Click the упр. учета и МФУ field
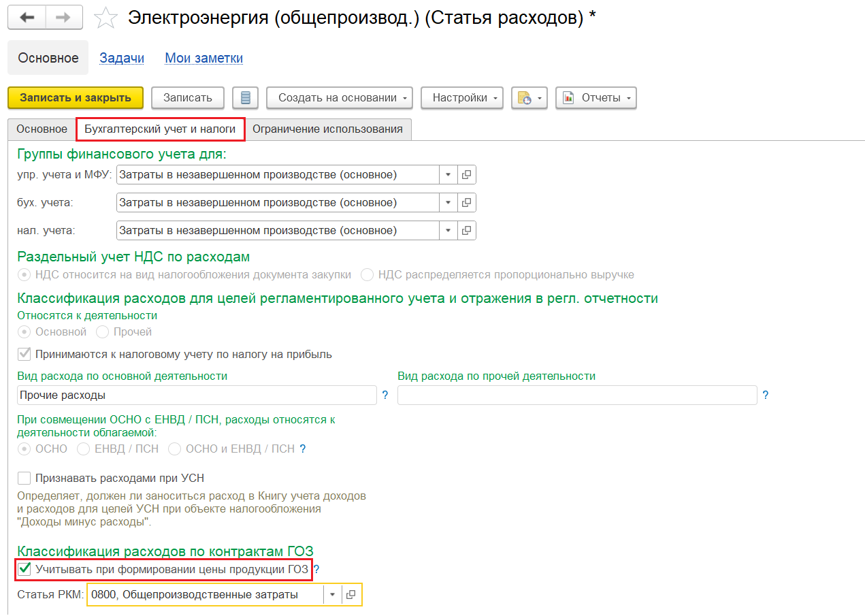 pos(278,175)
